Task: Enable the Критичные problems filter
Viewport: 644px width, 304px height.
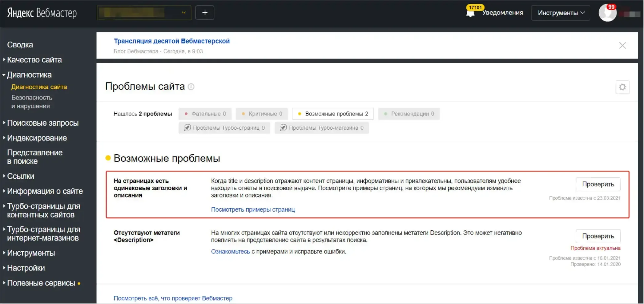Action: click(x=262, y=114)
